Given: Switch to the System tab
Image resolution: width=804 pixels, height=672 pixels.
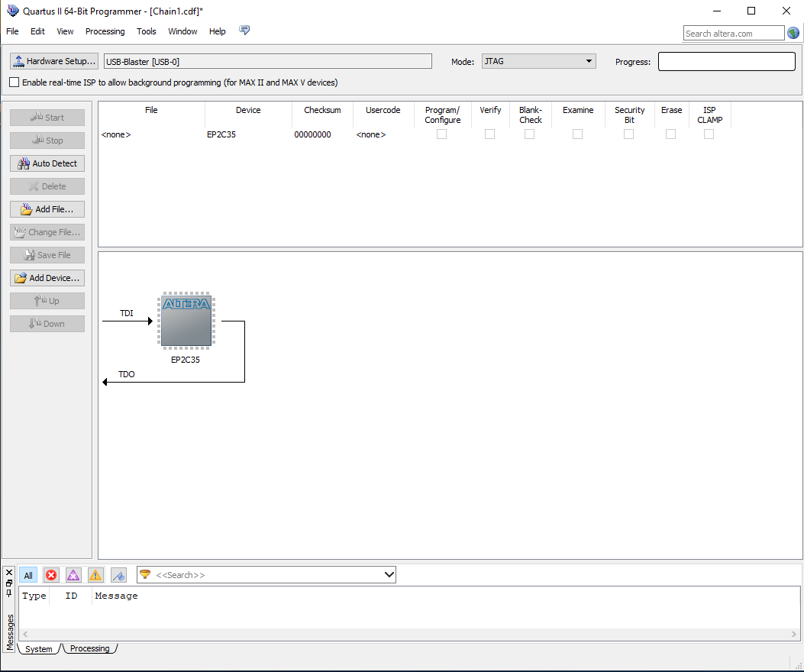Looking at the screenshot, I should click(x=39, y=649).
